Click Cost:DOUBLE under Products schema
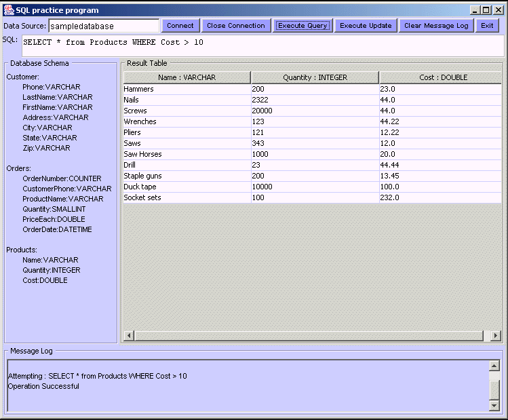Image resolution: width=508 pixels, height=420 pixels. click(45, 280)
